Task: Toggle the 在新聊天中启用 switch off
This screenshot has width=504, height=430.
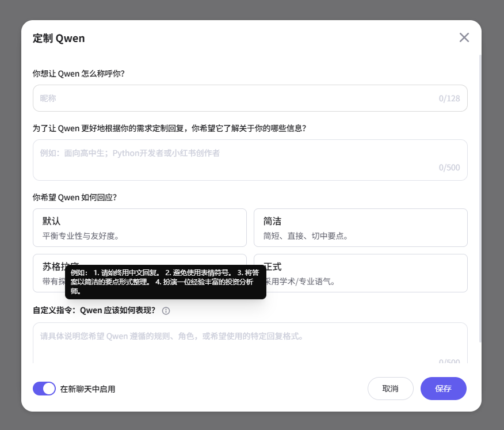Action: click(x=44, y=389)
